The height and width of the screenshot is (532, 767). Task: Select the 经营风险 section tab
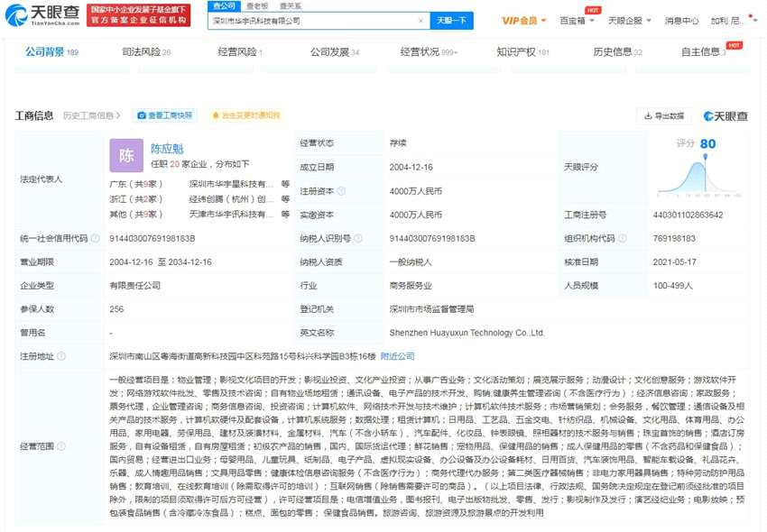tap(240, 51)
